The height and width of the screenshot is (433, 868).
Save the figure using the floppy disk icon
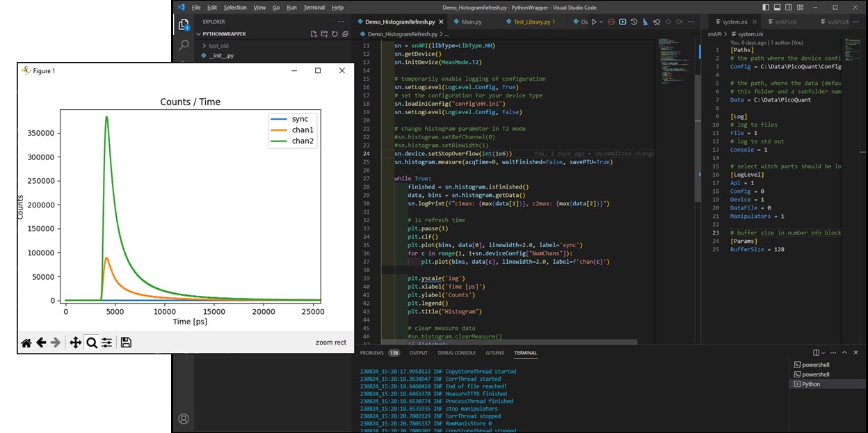(x=126, y=343)
